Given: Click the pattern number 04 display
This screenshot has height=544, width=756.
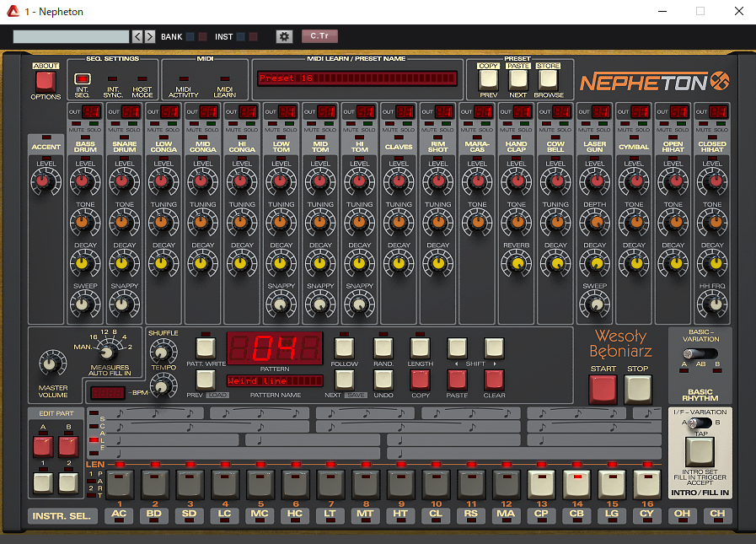Looking at the screenshot, I should pyautogui.click(x=275, y=347).
